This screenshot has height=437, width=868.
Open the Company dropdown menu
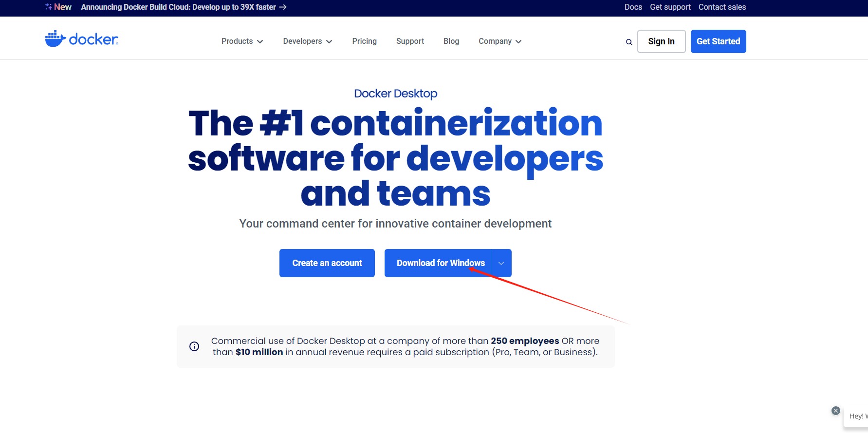click(499, 41)
